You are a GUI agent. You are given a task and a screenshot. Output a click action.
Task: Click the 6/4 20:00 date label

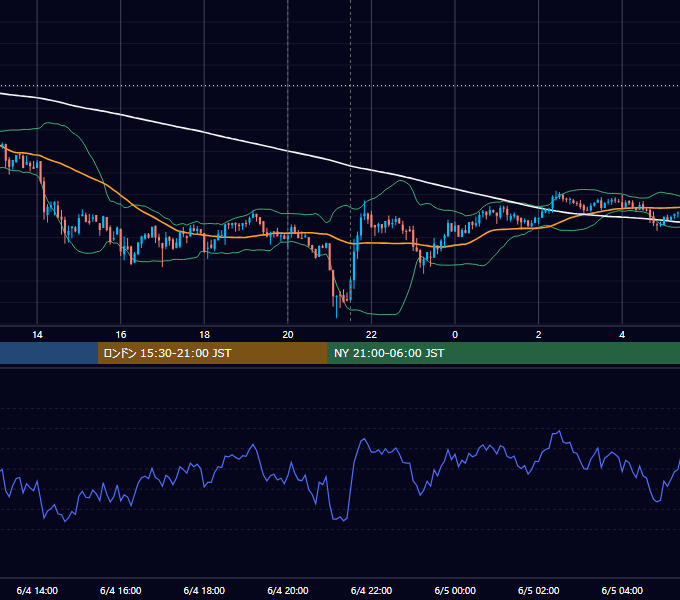tap(288, 590)
